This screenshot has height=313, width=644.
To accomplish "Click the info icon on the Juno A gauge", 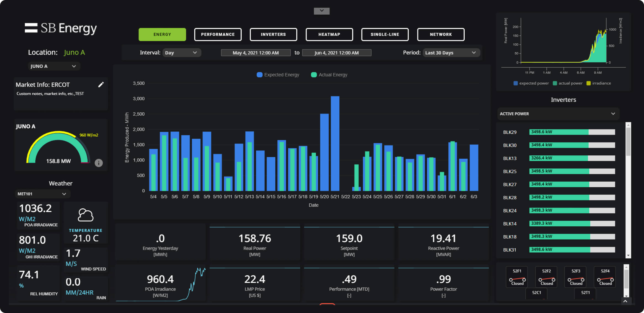I will pyautogui.click(x=99, y=163).
